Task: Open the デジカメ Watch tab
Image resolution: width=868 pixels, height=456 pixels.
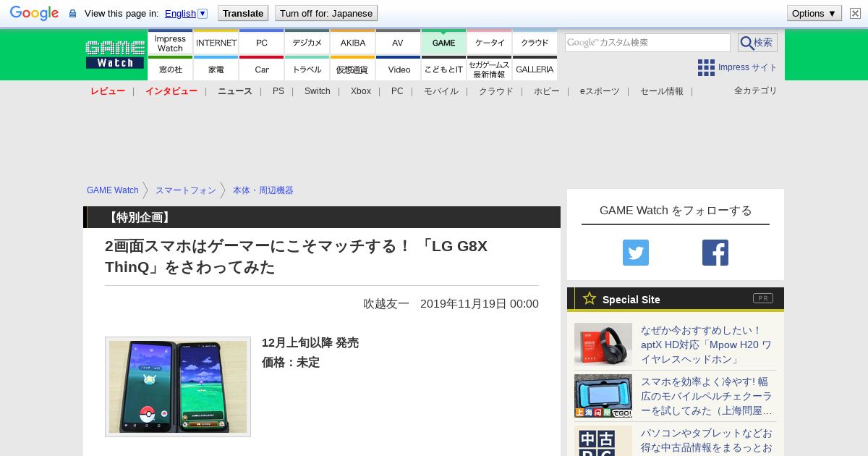Action: coord(307,43)
